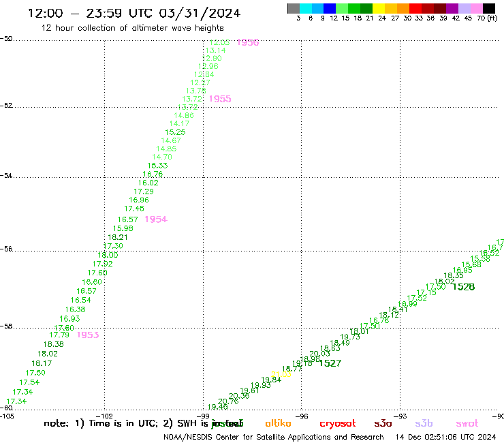Click the -93 longitude axis label
Image resolution: width=504 pixels, height=443 pixels.
(x=400, y=416)
